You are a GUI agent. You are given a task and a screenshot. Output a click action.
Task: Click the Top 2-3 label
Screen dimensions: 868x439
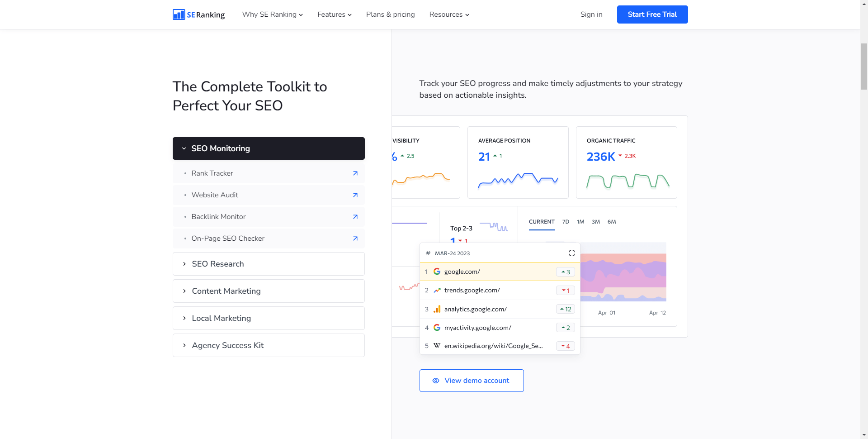pyautogui.click(x=461, y=229)
